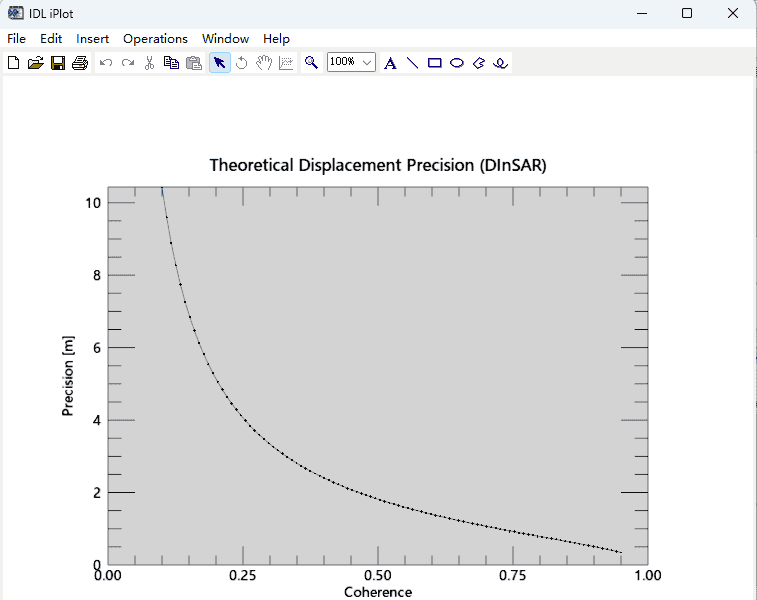Image resolution: width=757 pixels, height=600 pixels.
Task: Select the Oval annotation tool
Action: [457, 63]
